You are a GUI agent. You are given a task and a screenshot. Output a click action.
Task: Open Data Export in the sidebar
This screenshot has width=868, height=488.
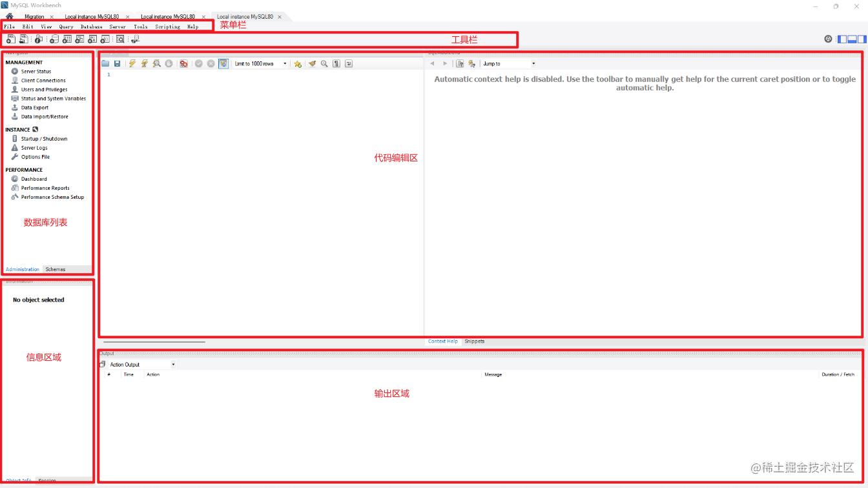pos(34,107)
